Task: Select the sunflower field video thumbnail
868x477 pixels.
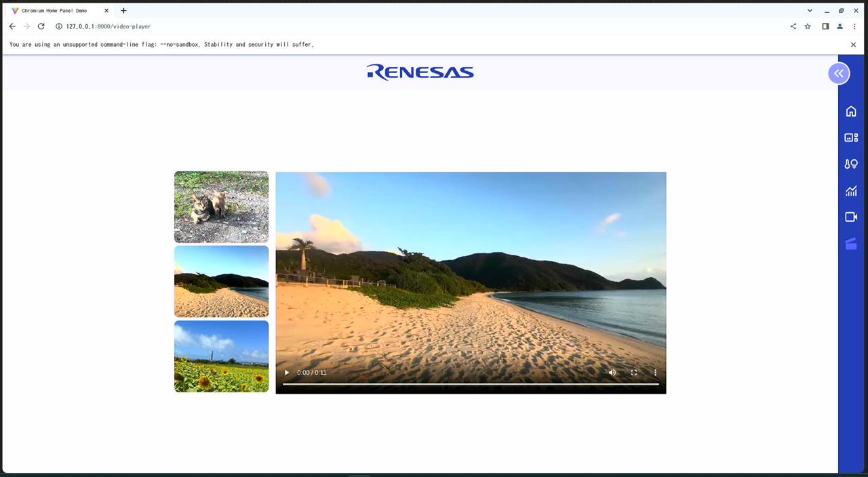Action: click(x=221, y=356)
